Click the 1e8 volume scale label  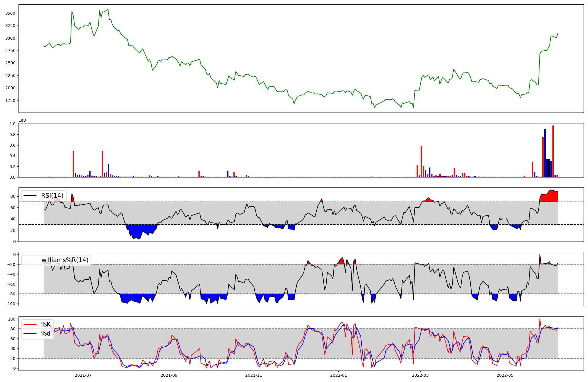pyautogui.click(x=22, y=120)
